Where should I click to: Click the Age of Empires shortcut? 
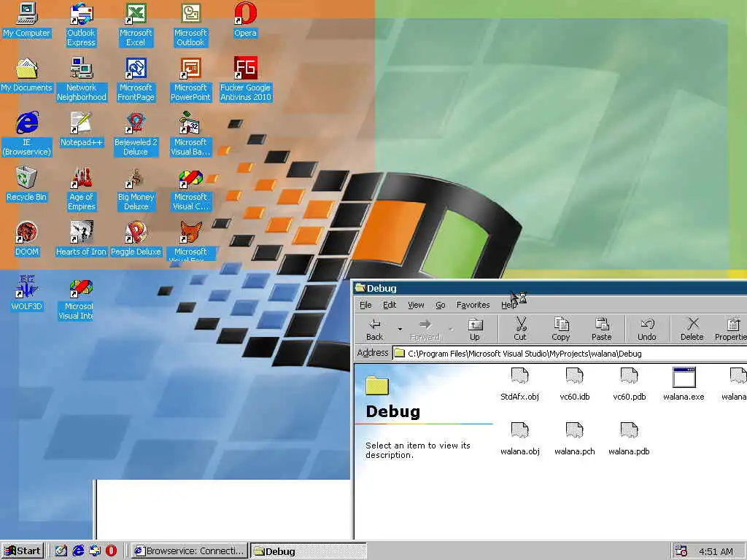coord(82,189)
